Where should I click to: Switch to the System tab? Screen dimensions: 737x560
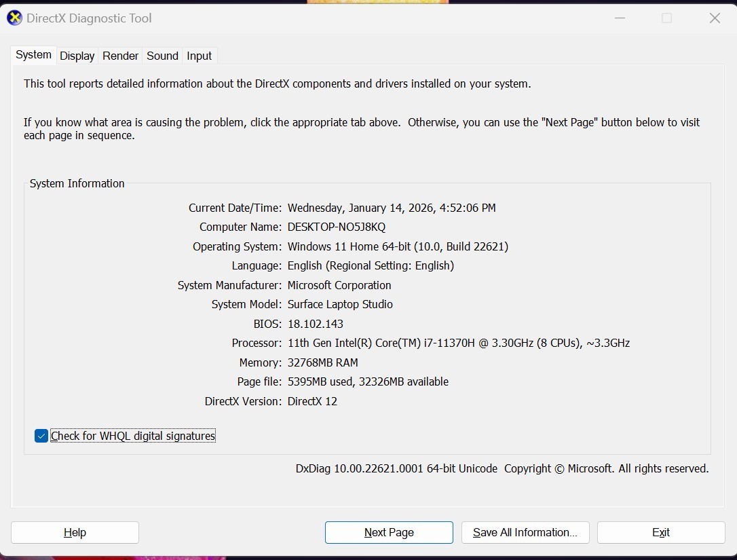[33, 54]
